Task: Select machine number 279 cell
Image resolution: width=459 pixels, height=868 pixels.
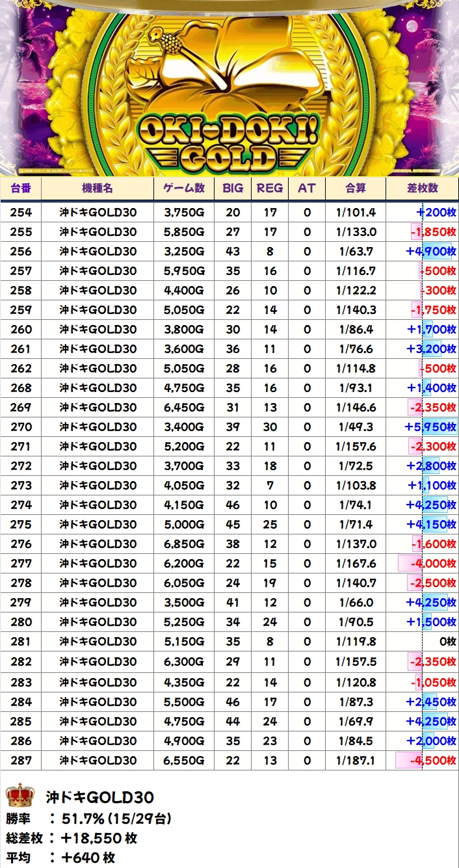Action: 21,602
